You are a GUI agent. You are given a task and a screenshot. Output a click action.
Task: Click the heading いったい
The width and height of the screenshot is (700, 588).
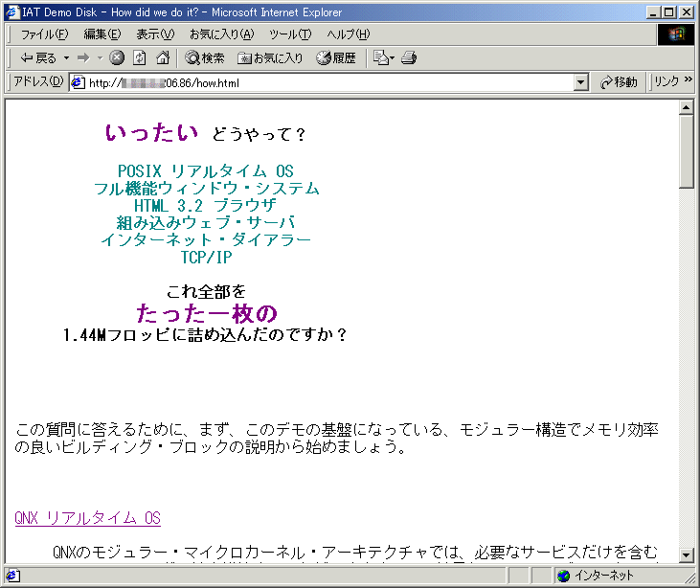(151, 132)
